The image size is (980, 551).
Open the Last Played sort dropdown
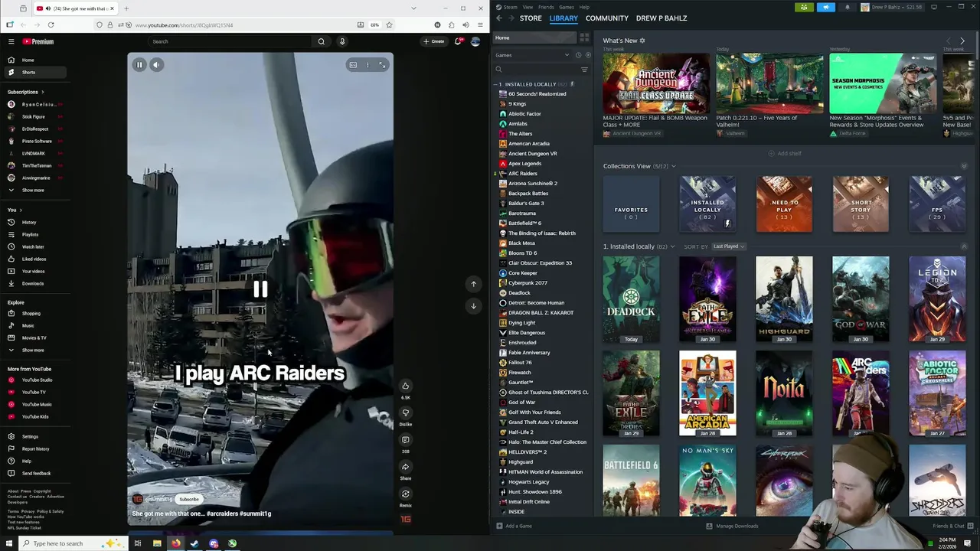[x=729, y=246]
